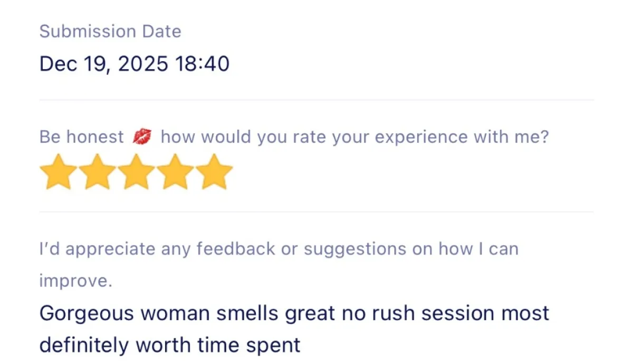Click the second rating star
The height and width of the screenshot is (364, 633).
coord(98,172)
